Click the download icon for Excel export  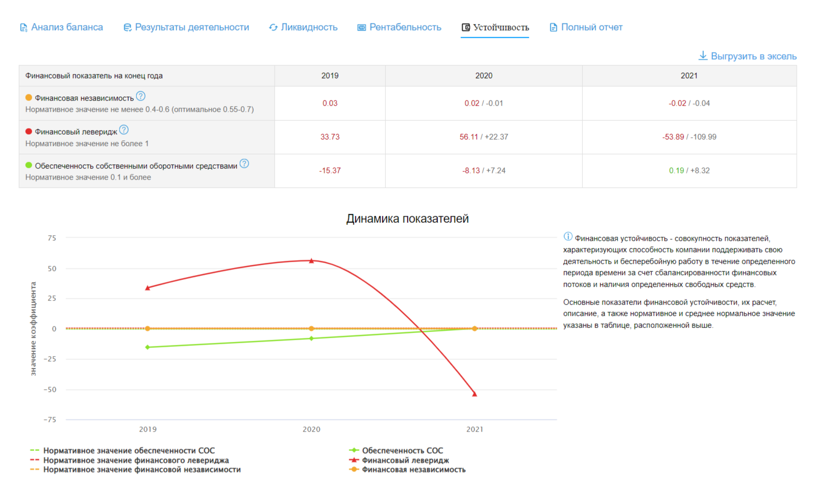point(703,56)
